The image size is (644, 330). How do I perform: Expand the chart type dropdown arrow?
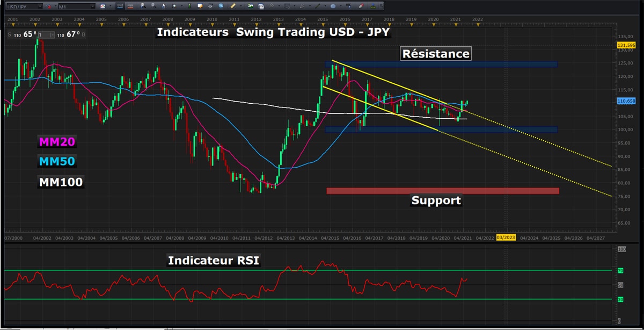coord(109,6)
